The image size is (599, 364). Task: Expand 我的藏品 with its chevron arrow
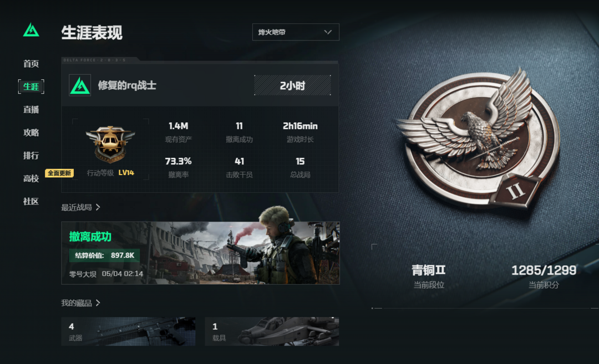[x=98, y=303]
